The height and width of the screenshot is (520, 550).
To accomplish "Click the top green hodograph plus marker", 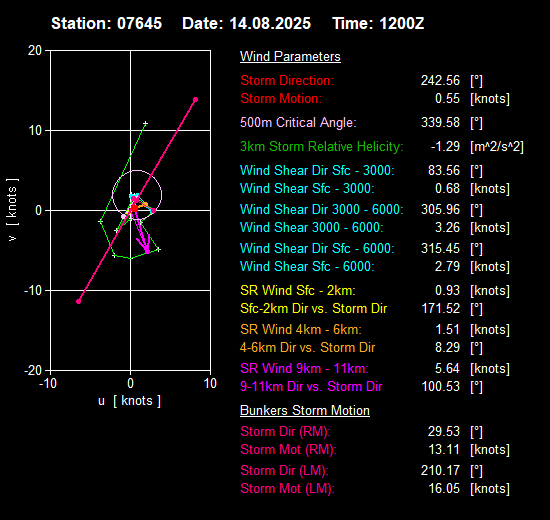I will 146,124.
